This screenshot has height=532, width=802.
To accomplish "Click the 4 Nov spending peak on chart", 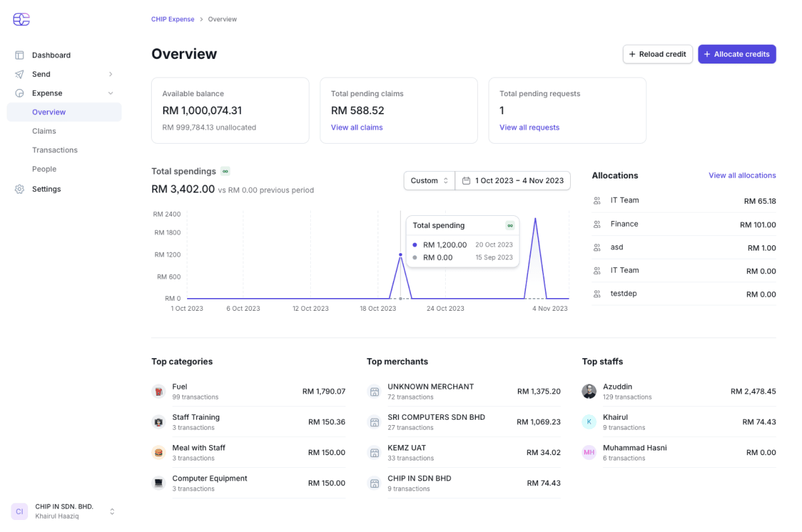I will 535,219.
